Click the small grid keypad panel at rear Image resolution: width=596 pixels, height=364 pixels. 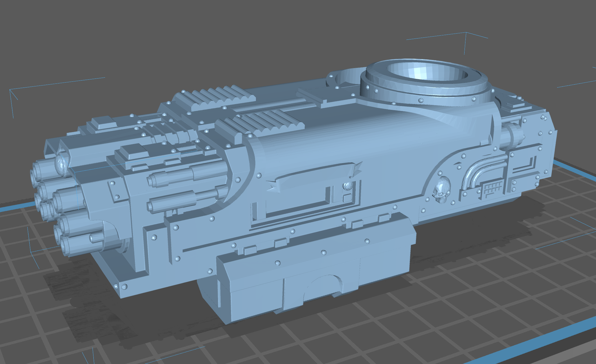pyautogui.click(x=492, y=190)
